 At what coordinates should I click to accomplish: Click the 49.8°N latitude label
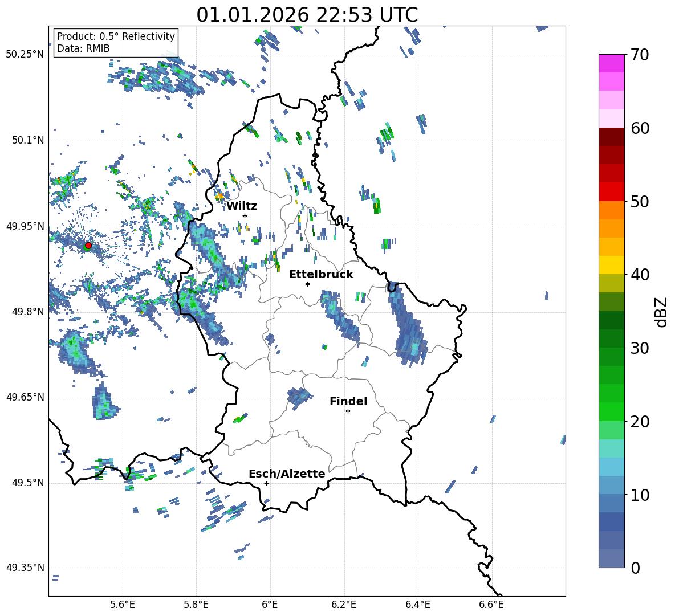[28, 312]
